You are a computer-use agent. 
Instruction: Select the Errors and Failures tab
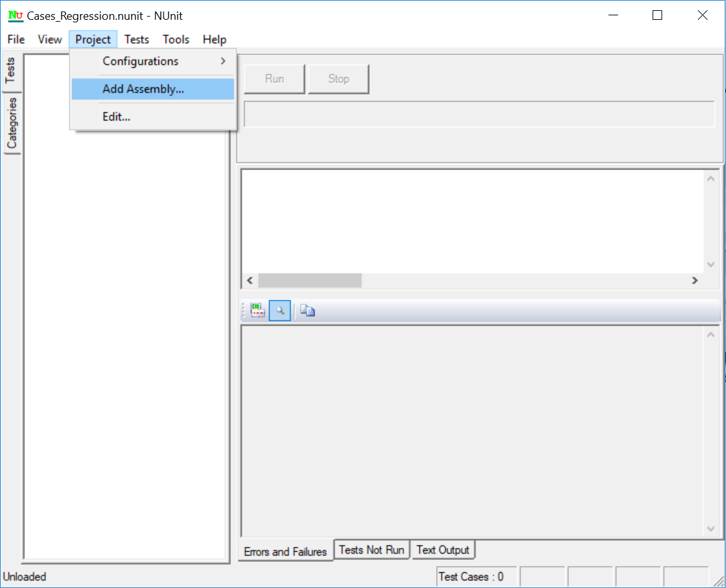pyautogui.click(x=285, y=552)
